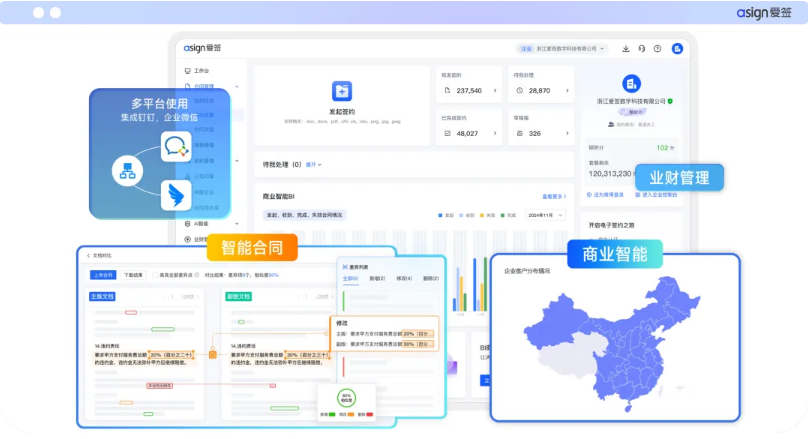808x439 pixels.
Task: Click the 发起签约 folder icon
Action: coord(342,90)
